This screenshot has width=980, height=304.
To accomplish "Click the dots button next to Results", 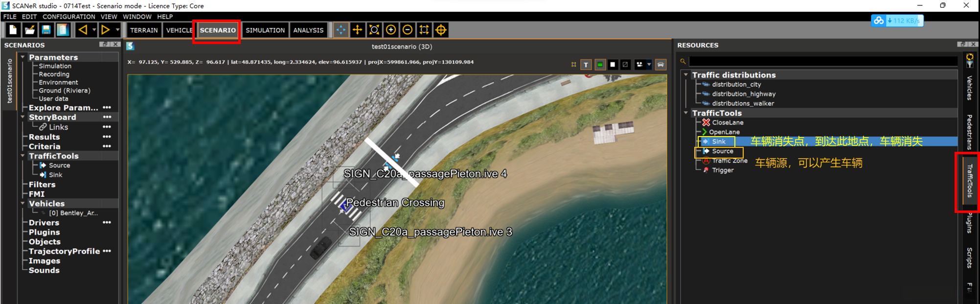I will (107, 137).
